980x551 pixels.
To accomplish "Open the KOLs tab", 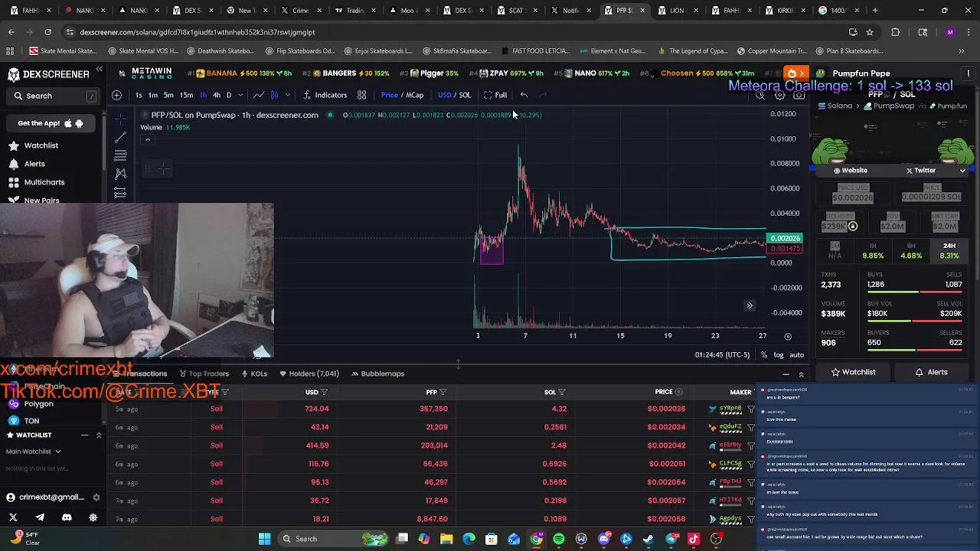I will (x=254, y=373).
